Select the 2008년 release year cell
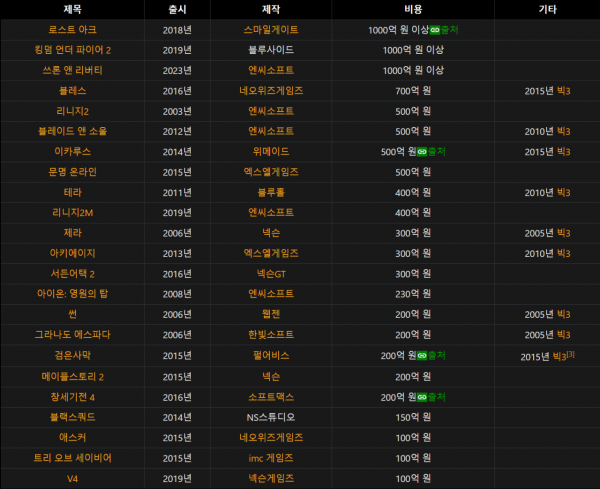Image resolution: width=600 pixels, height=489 pixels. tap(177, 294)
